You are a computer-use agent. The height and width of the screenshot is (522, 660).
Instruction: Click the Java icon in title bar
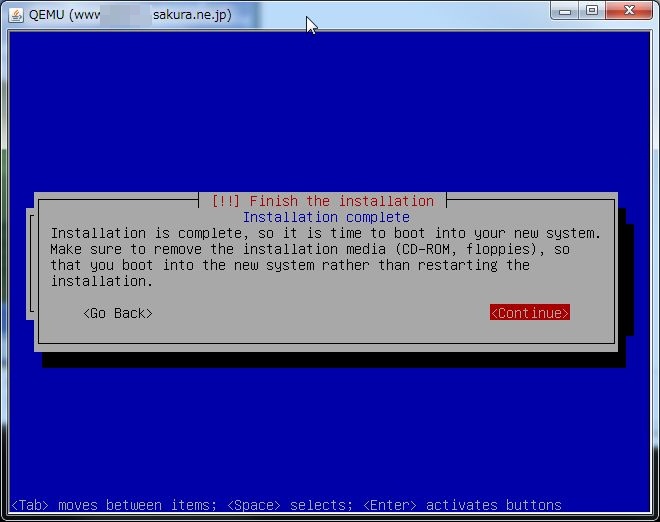(16, 15)
